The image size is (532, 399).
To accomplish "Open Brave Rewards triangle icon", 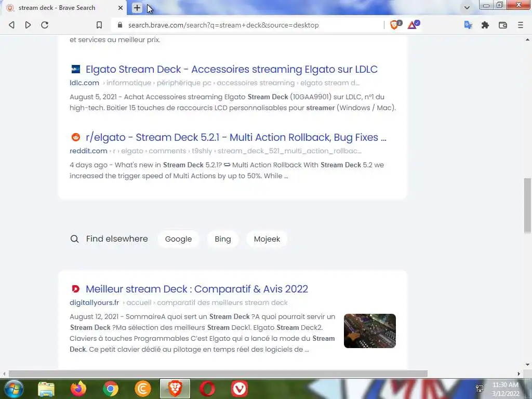I will point(413,24).
